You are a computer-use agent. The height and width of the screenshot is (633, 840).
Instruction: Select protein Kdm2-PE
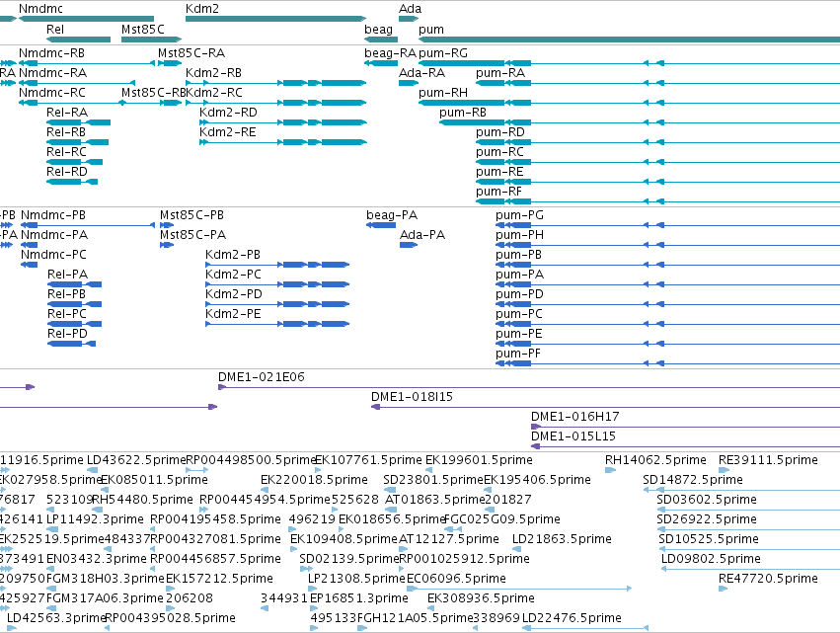click(277, 324)
